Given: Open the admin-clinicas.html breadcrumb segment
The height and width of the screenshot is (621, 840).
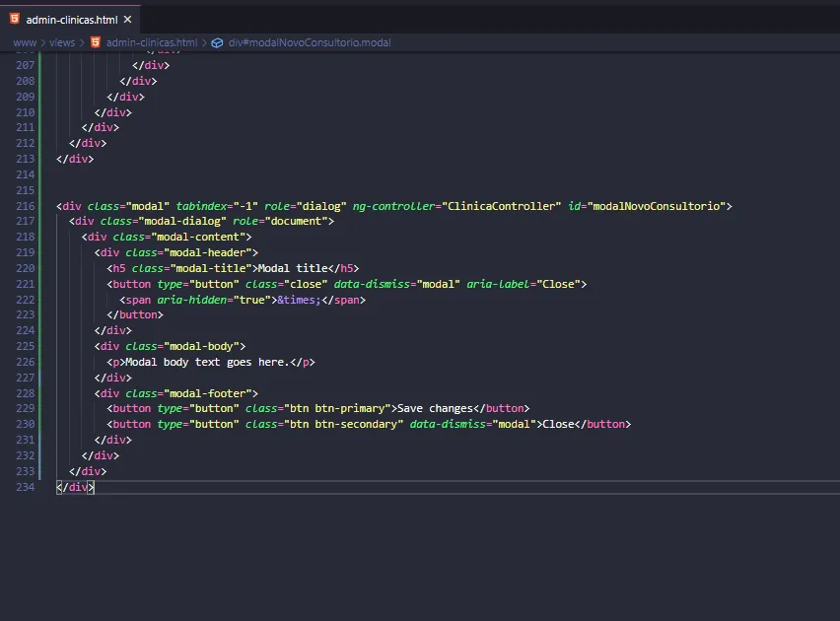Looking at the screenshot, I should click(152, 42).
